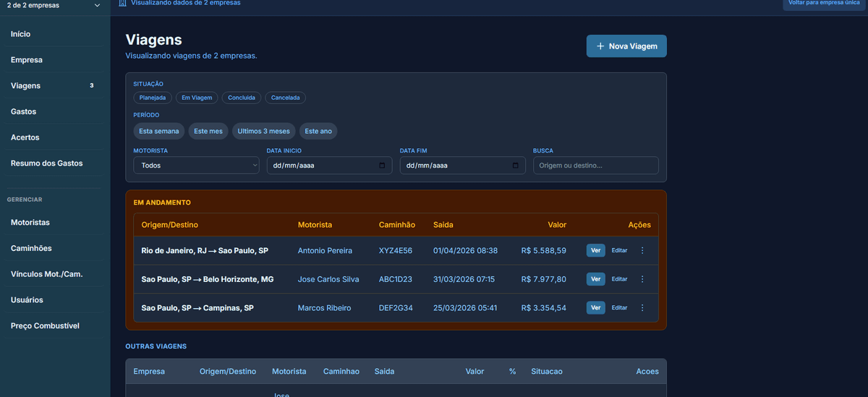Click building icon in top header bar
Viewport: 868px width, 397px height.
123,3
